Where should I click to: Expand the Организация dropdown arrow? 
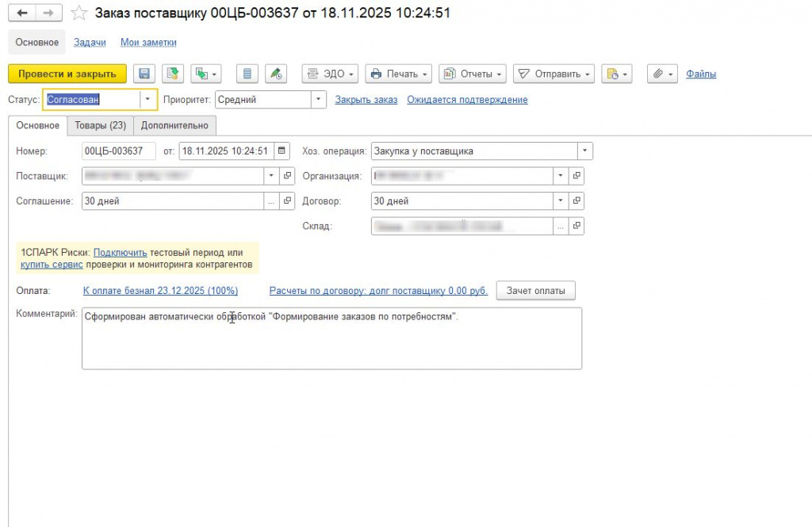point(561,176)
